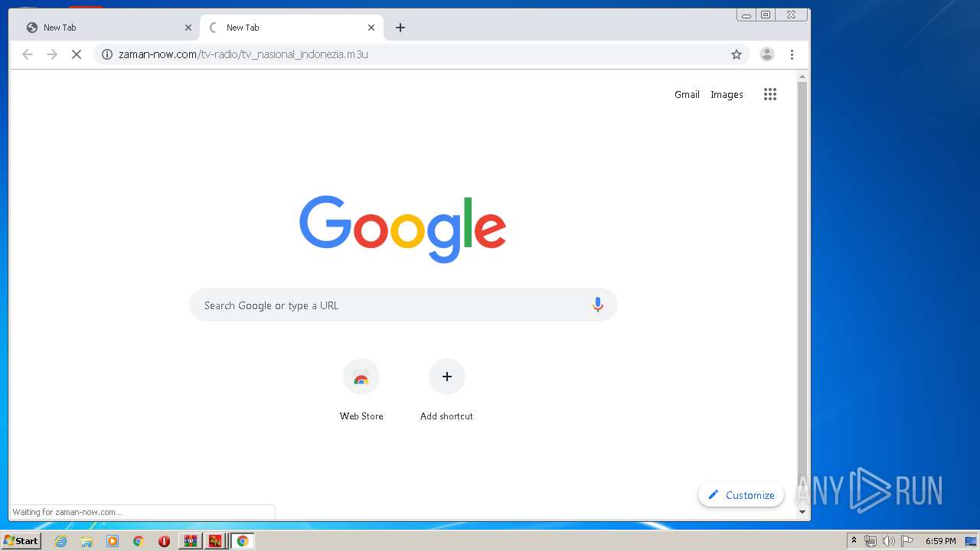This screenshot has height=551, width=980.
Task: Open a new tab with plus button
Action: tap(400, 28)
